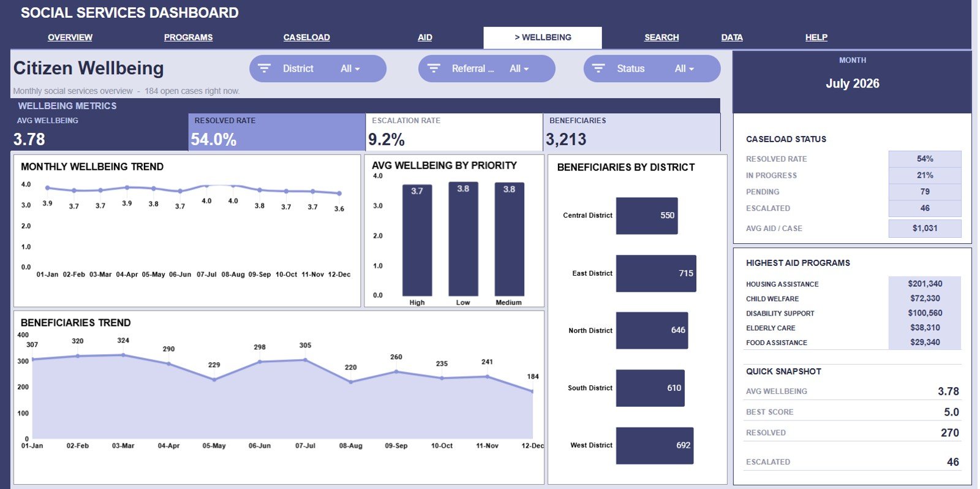Open the SEARCH link
Viewport: 980px width, 489px height.
pos(661,37)
